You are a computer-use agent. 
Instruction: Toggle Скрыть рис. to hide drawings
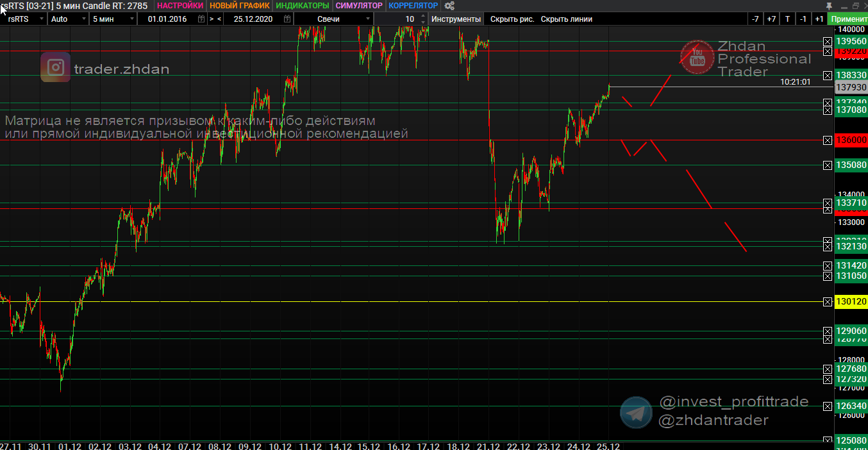pyautogui.click(x=512, y=19)
